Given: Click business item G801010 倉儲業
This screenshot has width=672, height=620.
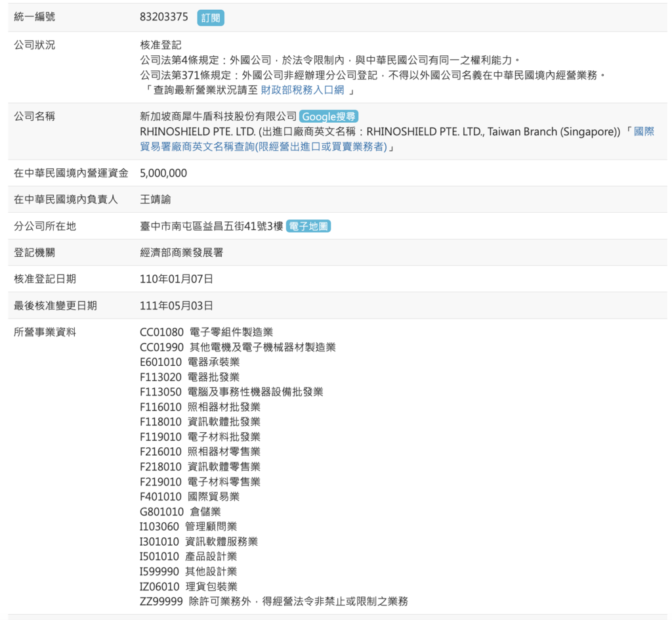Looking at the screenshot, I should point(180,512).
